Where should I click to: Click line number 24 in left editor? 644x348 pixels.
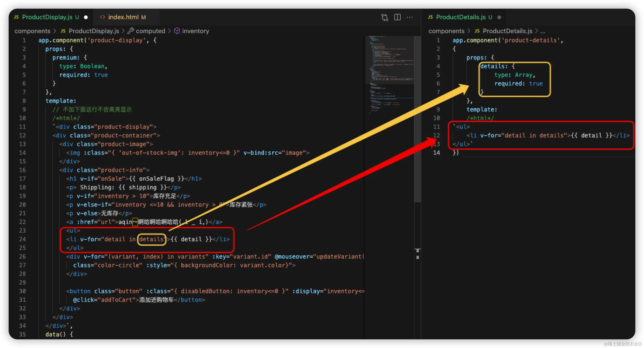tap(23, 239)
